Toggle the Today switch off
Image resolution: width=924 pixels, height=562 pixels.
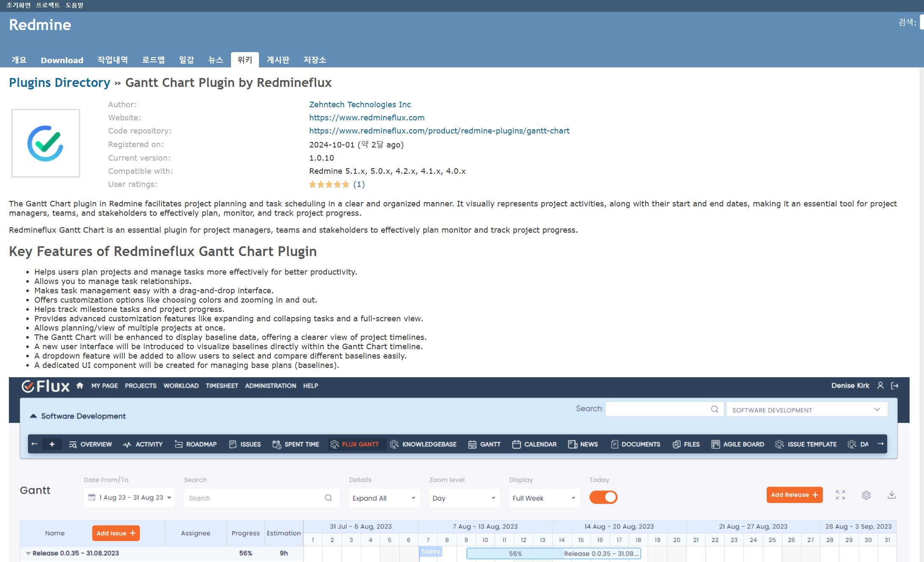603,497
